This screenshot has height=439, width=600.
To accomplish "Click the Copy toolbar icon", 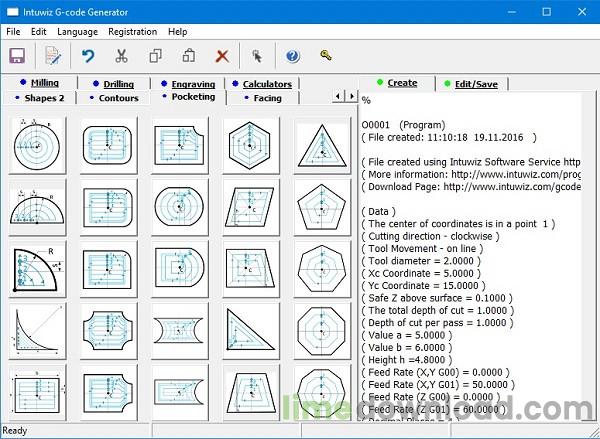I will click(x=155, y=56).
